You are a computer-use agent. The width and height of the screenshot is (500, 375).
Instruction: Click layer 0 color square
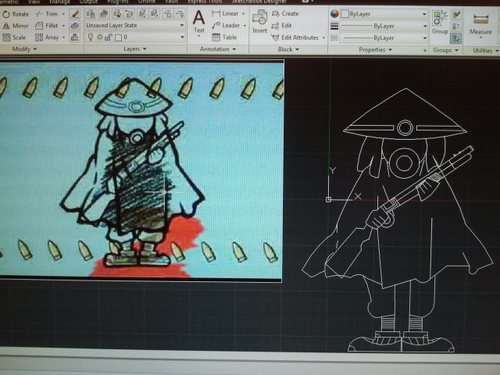pyautogui.click(x=118, y=37)
